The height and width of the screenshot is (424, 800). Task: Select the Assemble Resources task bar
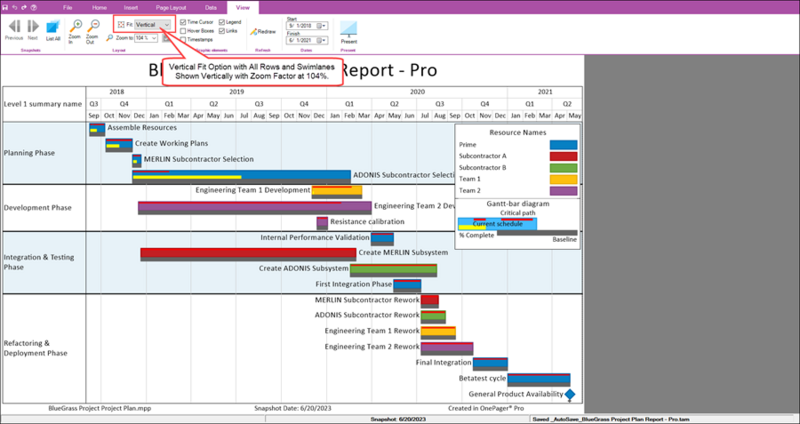click(x=97, y=129)
